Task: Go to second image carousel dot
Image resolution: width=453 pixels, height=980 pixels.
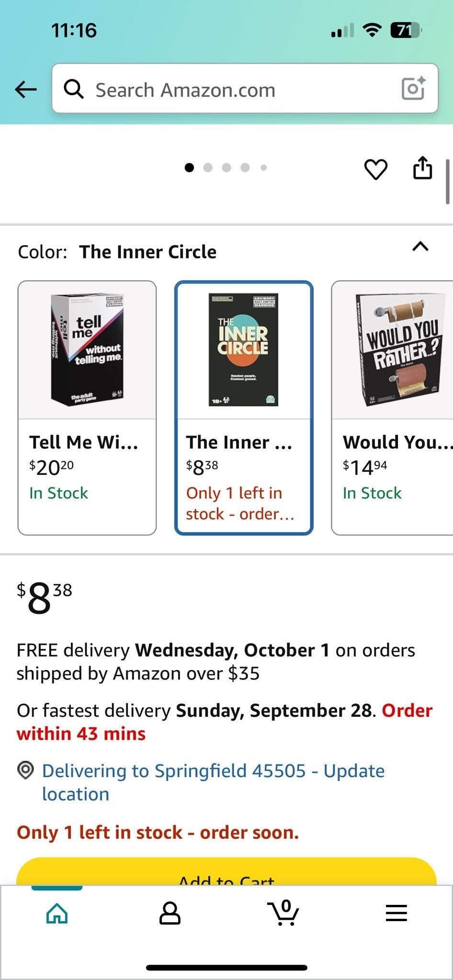Action: 208,167
